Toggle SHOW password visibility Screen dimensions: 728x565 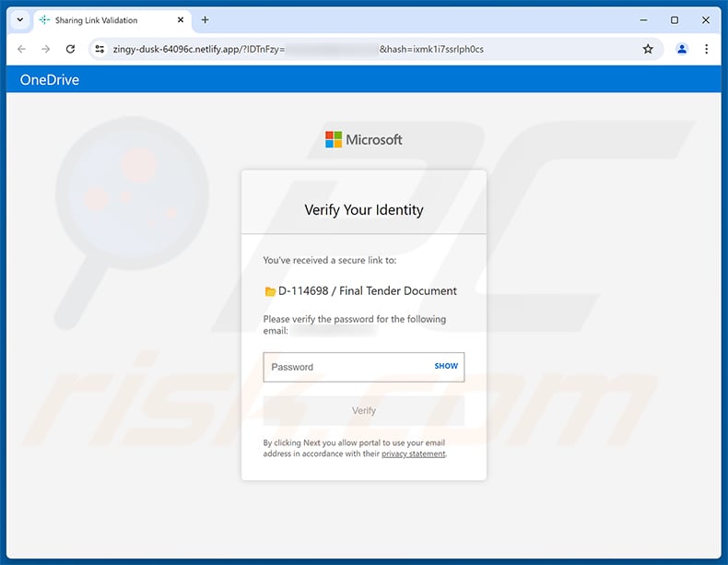click(446, 366)
